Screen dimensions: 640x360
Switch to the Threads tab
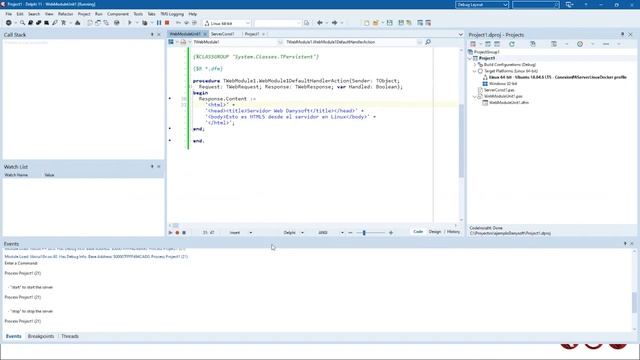pos(70,336)
